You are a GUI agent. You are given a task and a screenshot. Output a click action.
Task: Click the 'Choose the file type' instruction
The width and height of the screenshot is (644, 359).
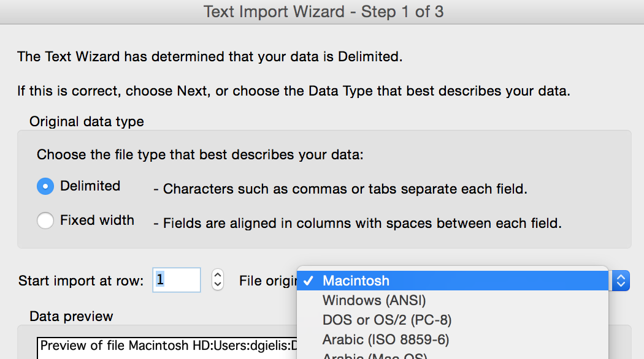pos(200,154)
